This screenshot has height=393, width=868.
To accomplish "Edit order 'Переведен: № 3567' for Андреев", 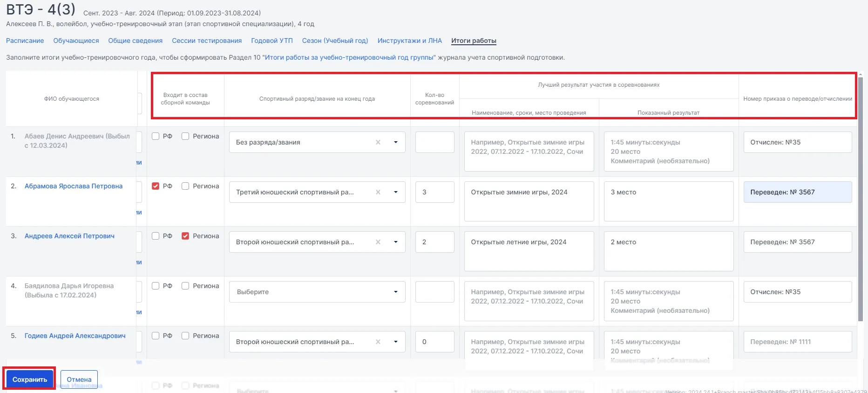I will [798, 242].
